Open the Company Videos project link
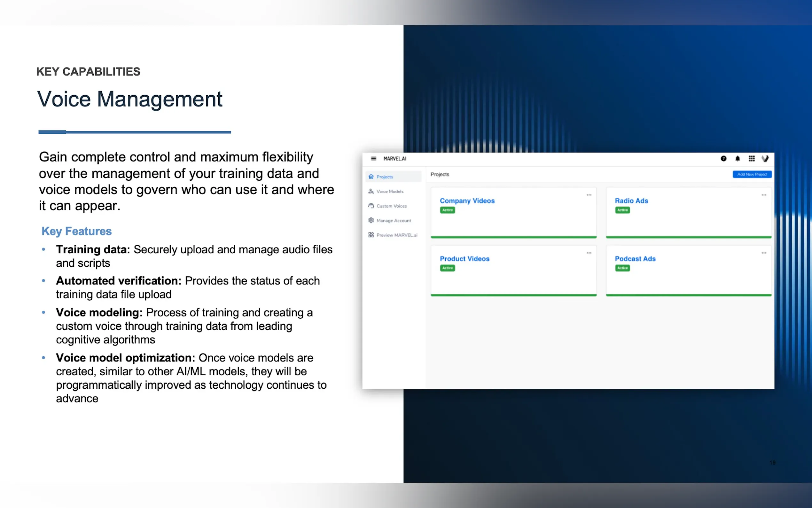This screenshot has width=812, height=508. [467, 201]
